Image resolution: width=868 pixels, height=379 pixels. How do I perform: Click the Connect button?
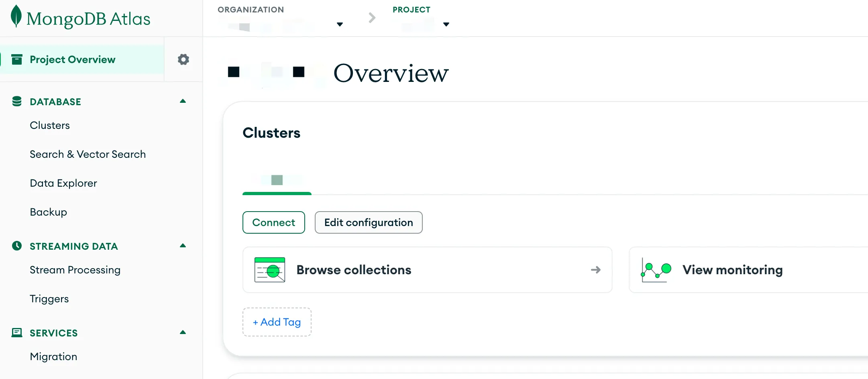[x=273, y=222]
